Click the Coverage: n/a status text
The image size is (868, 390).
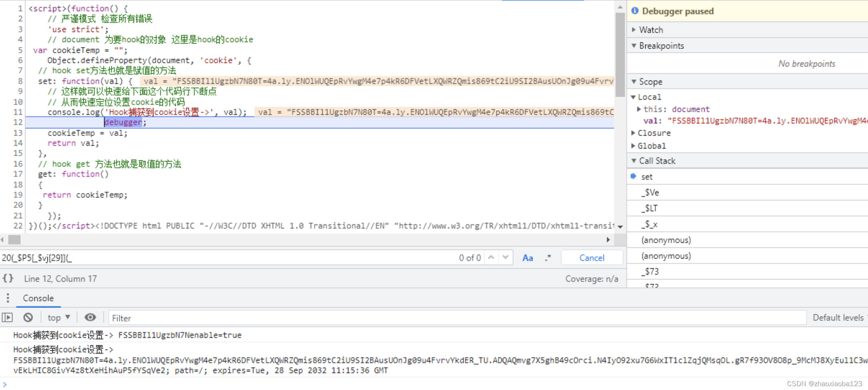point(592,279)
